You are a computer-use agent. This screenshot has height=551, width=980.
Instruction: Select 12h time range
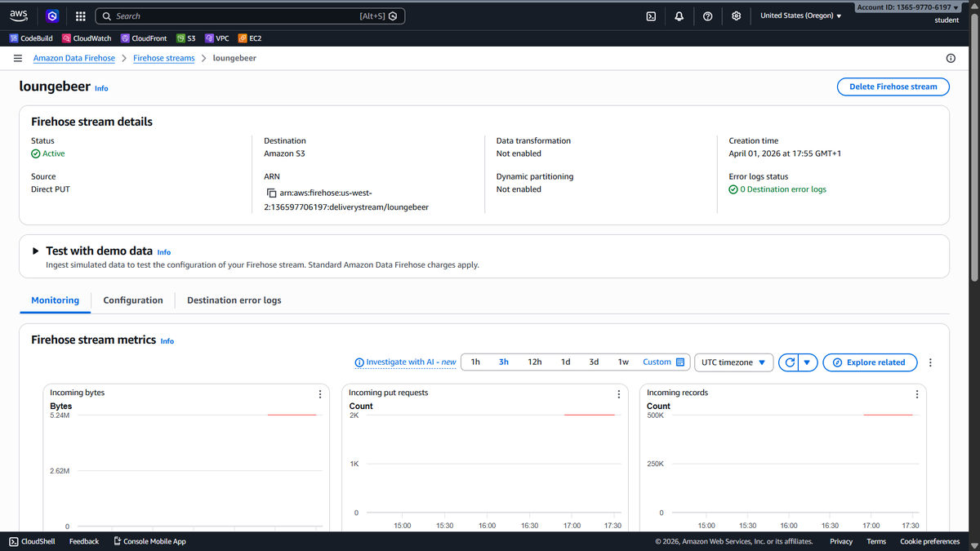(534, 362)
